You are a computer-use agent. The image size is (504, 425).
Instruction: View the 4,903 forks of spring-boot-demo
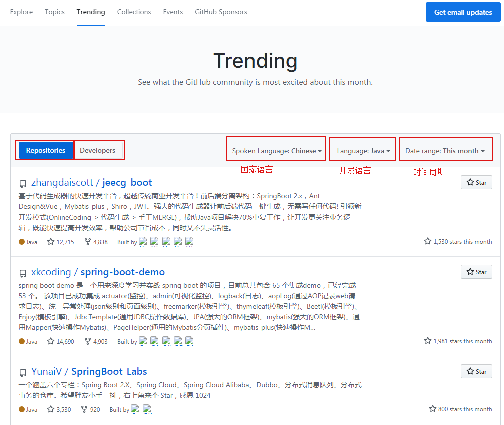96,341
